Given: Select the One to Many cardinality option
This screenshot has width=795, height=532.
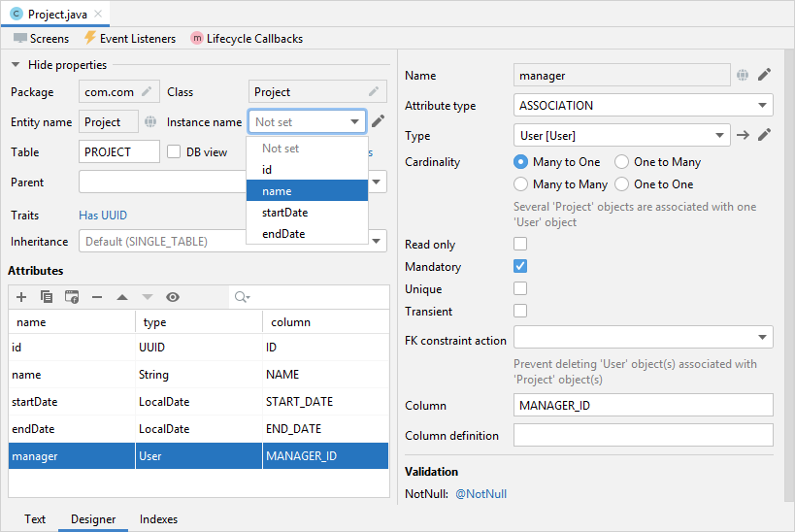Looking at the screenshot, I should [x=623, y=162].
